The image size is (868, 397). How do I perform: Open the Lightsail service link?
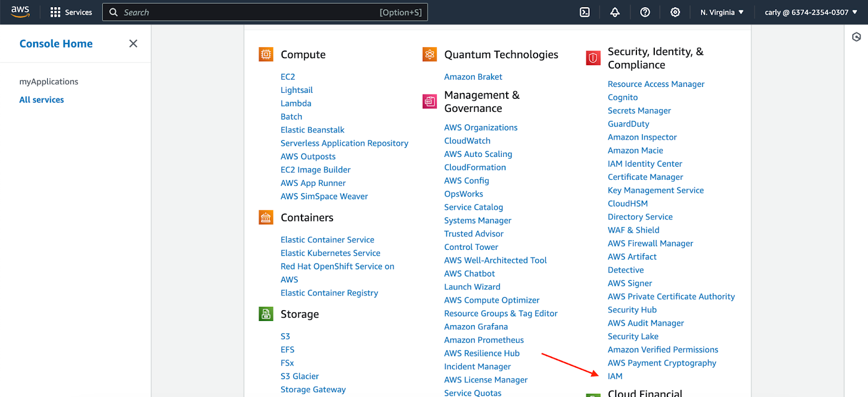point(297,90)
